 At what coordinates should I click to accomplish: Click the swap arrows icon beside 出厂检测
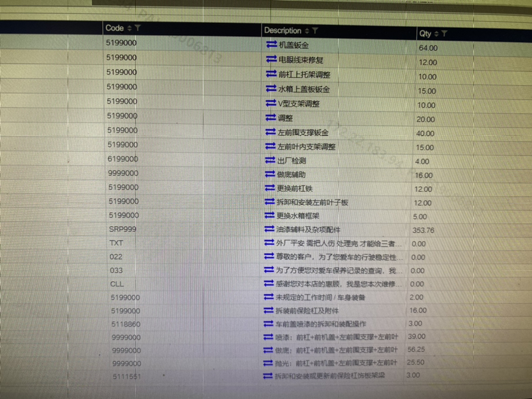(x=270, y=160)
